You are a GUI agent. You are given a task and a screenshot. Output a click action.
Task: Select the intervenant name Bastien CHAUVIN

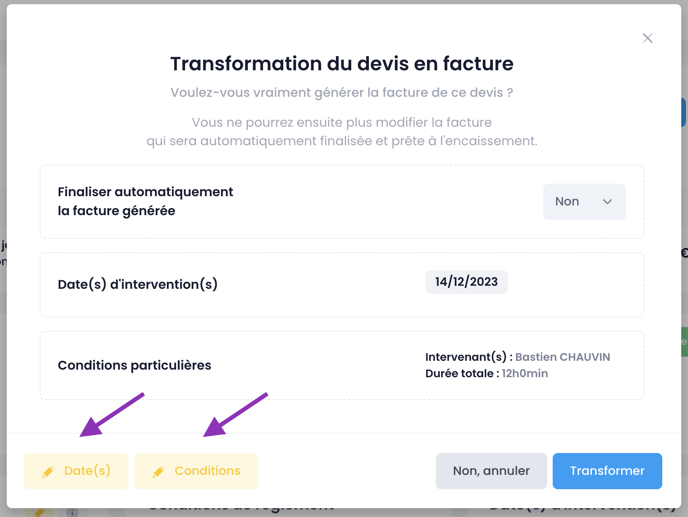click(x=563, y=357)
